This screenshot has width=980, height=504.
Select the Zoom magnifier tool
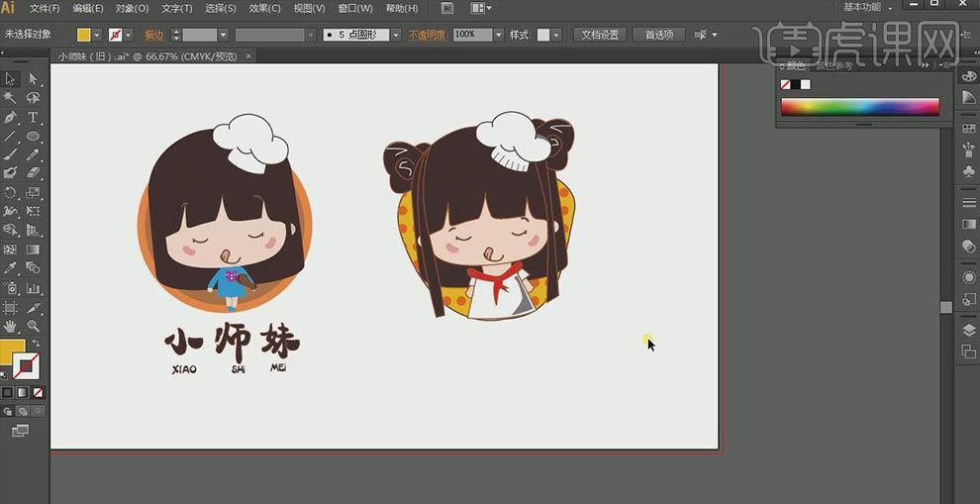pyautogui.click(x=33, y=326)
